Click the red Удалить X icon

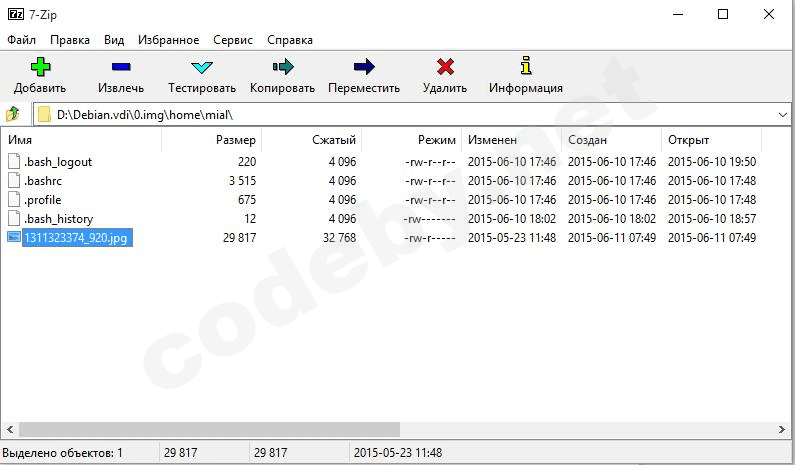[x=445, y=66]
